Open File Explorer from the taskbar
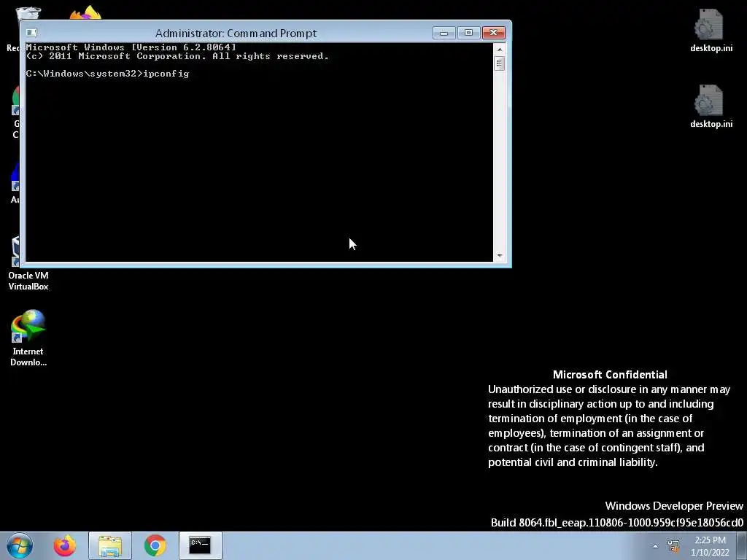Viewport: 747px width, 560px height. pyautogui.click(x=110, y=545)
